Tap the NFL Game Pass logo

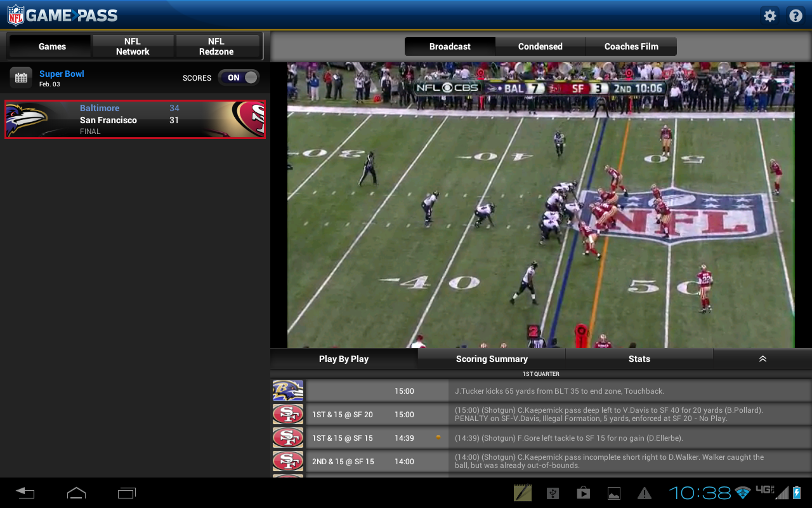click(62, 15)
